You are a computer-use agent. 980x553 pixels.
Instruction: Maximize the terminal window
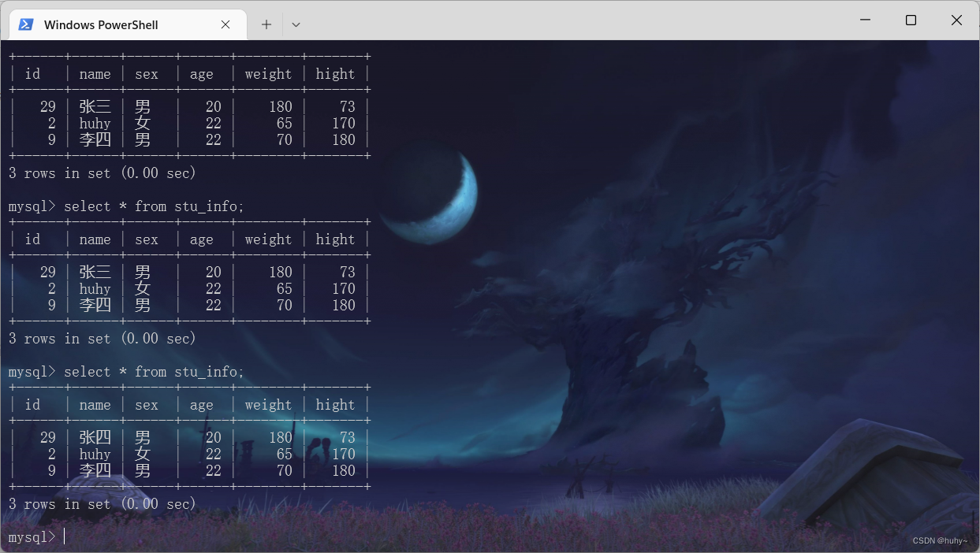coord(911,20)
